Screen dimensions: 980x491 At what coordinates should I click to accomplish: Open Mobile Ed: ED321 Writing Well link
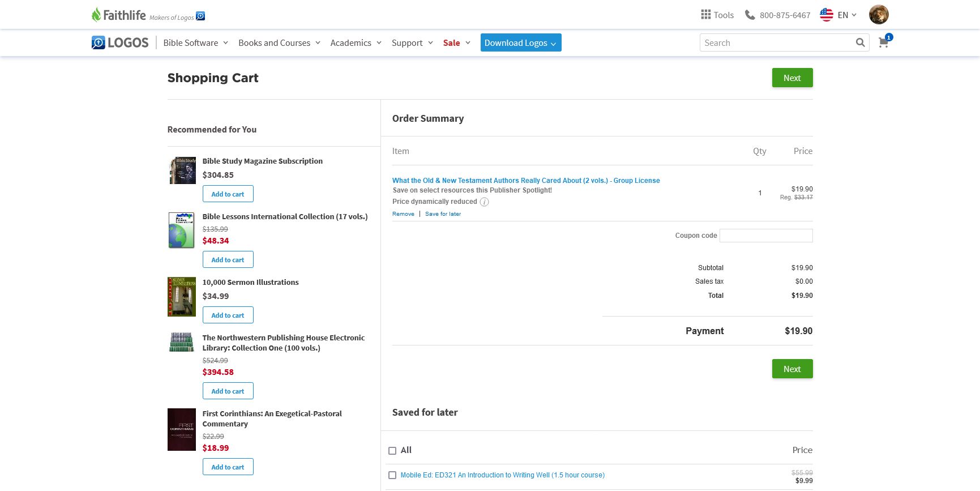pyautogui.click(x=503, y=475)
